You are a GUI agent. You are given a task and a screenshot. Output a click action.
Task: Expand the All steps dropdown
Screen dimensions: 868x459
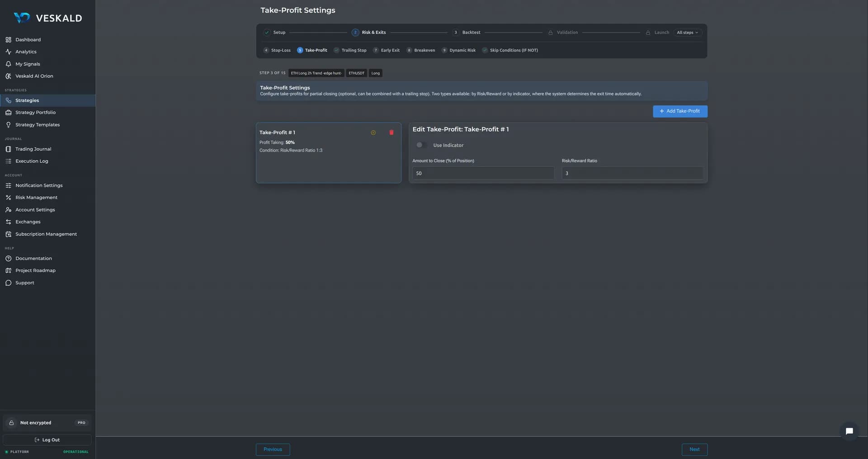(687, 33)
